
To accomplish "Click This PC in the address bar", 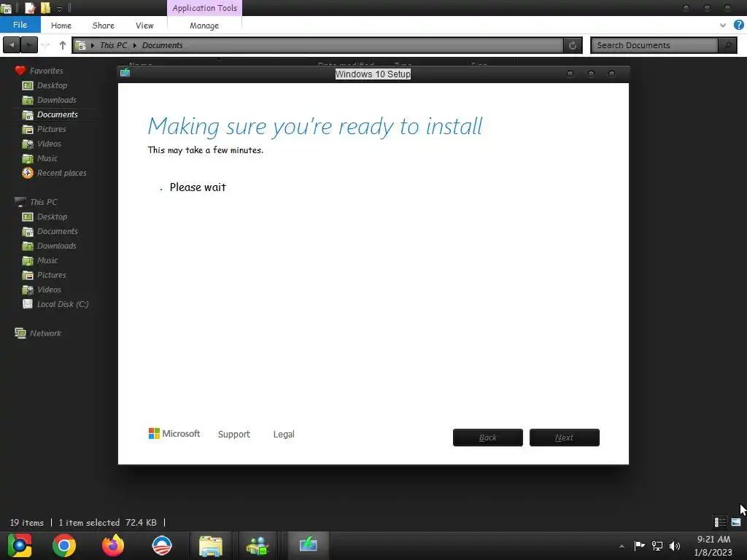I will tap(113, 45).
